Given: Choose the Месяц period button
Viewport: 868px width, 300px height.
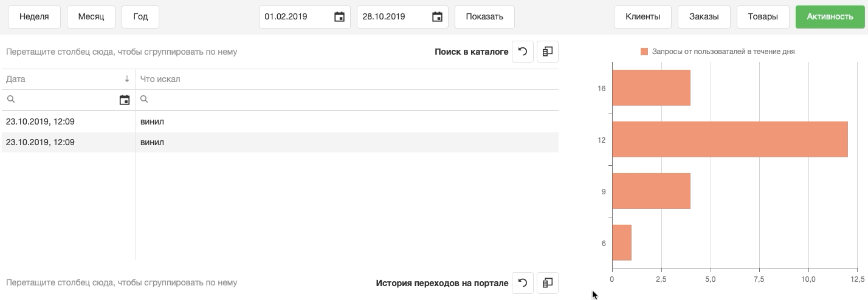Looking at the screenshot, I should (x=91, y=17).
